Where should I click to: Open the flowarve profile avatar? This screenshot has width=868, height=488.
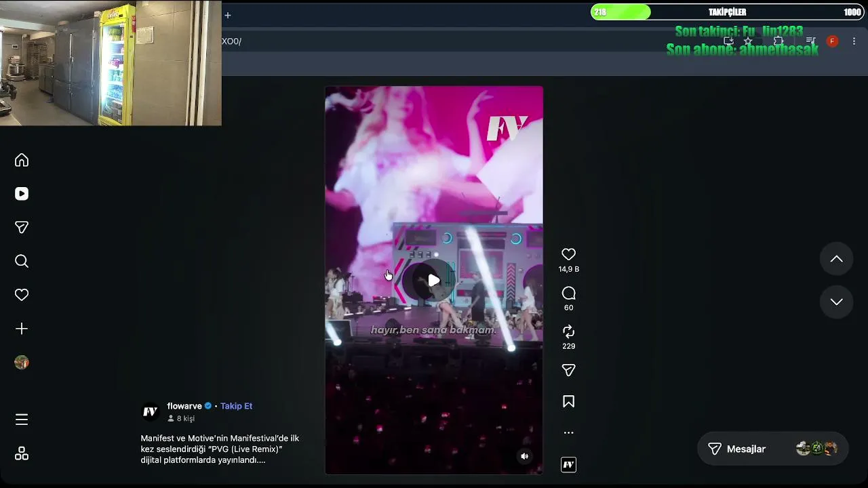click(x=151, y=411)
